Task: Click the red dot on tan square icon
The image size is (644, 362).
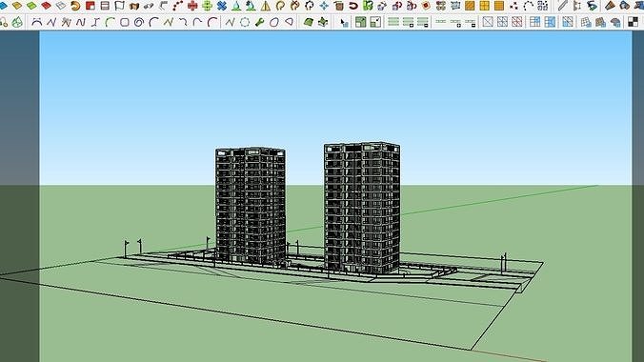Action: pyautogui.click(x=426, y=6)
